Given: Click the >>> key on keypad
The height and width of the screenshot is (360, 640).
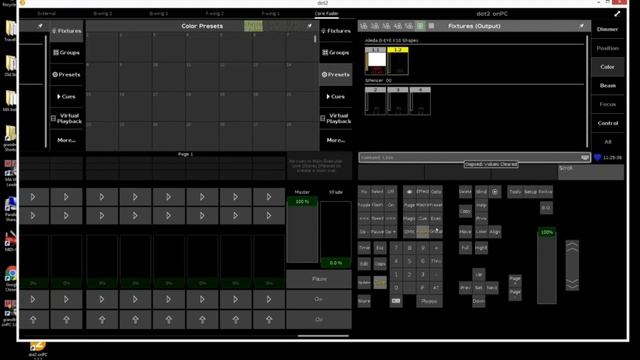Looking at the screenshot, I should coord(391,218).
